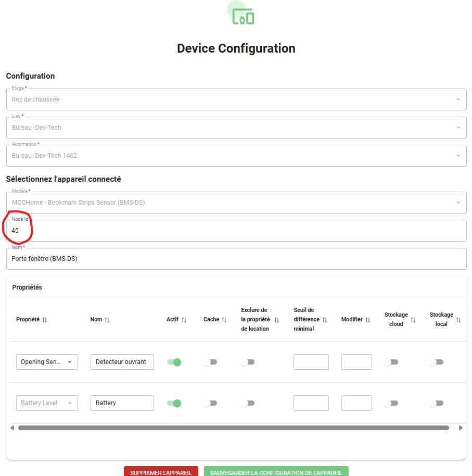Click Supprimer l'appareil button

coord(161,472)
